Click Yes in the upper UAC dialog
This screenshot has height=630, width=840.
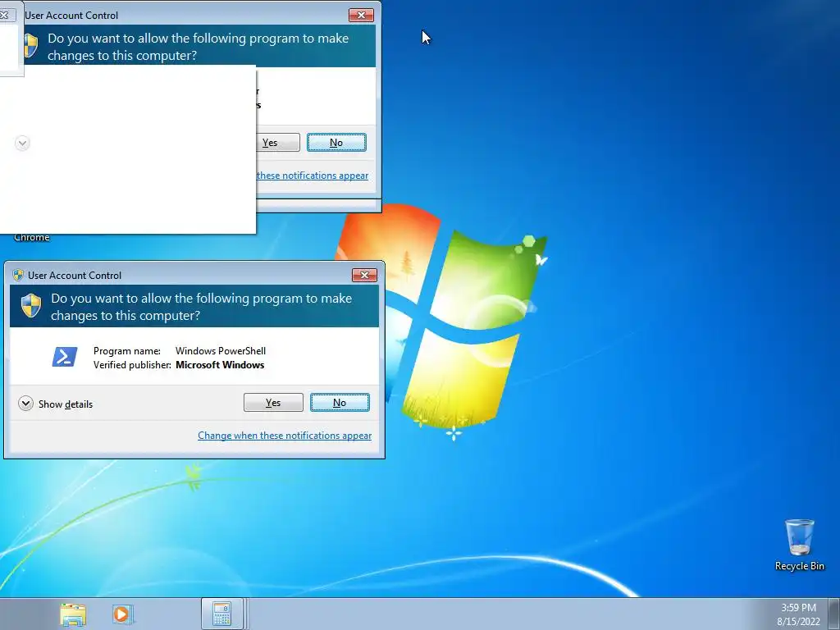pyautogui.click(x=278, y=143)
